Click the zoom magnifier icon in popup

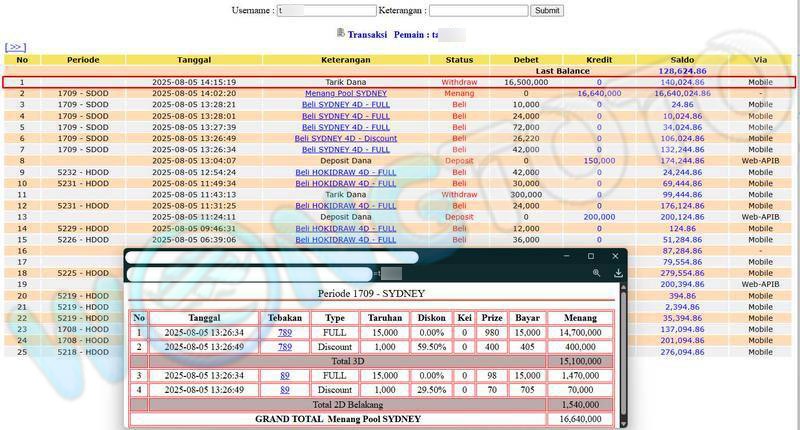[x=596, y=273]
